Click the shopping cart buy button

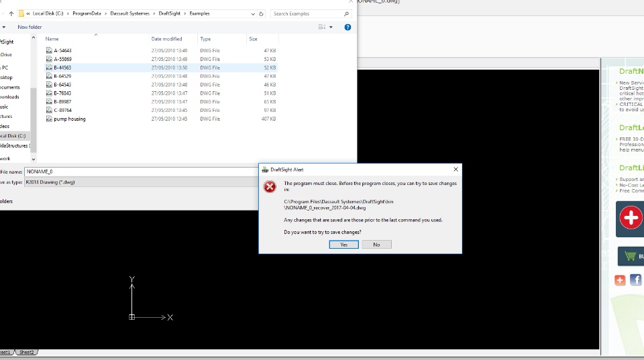click(631, 256)
